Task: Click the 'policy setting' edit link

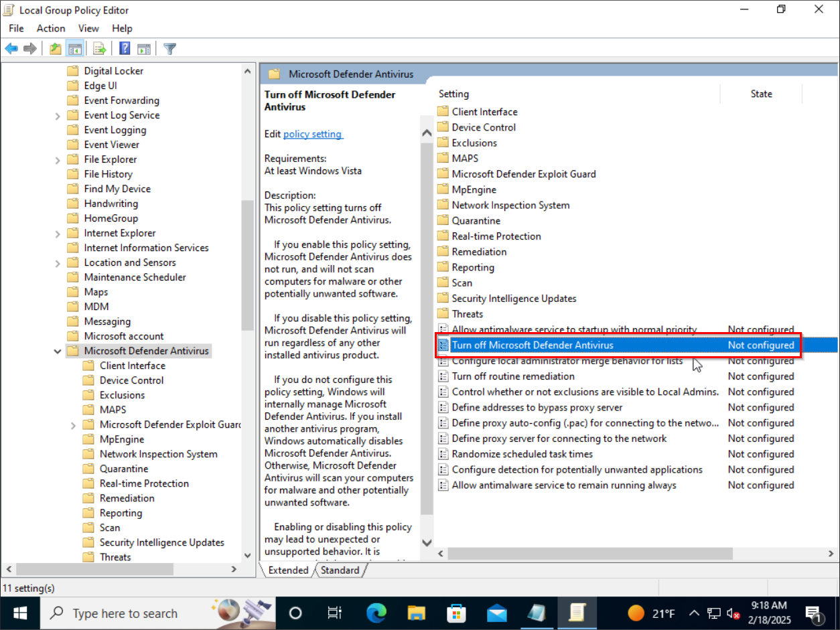Action: [312, 134]
